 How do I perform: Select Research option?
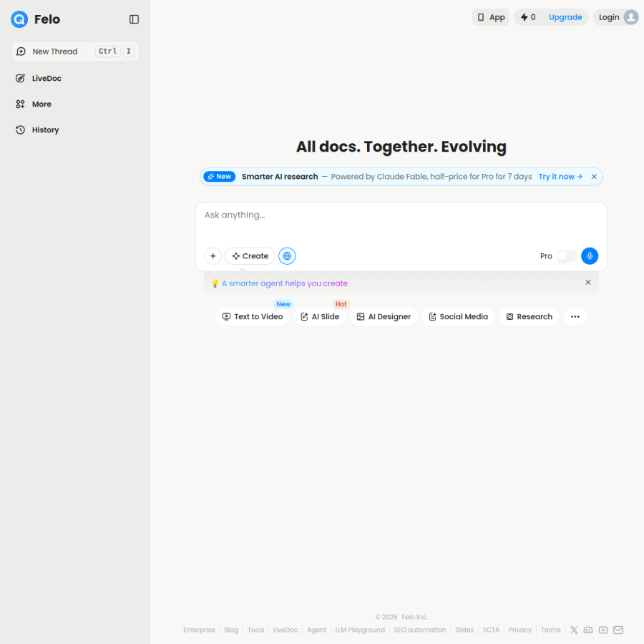pyautogui.click(x=529, y=317)
